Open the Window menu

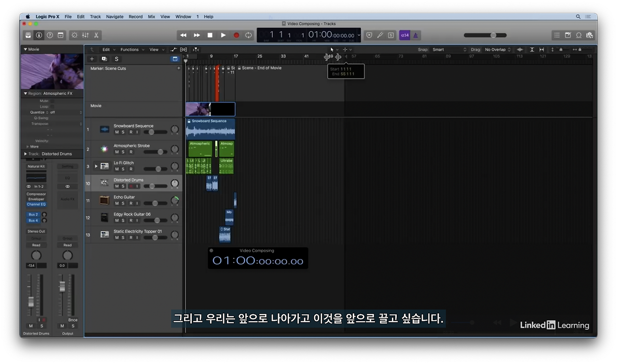tap(183, 16)
